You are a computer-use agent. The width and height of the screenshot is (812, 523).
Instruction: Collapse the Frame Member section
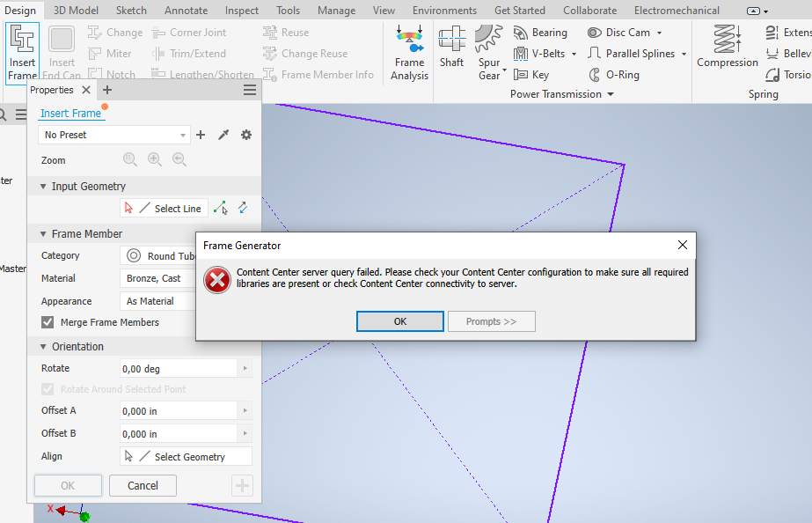43,234
